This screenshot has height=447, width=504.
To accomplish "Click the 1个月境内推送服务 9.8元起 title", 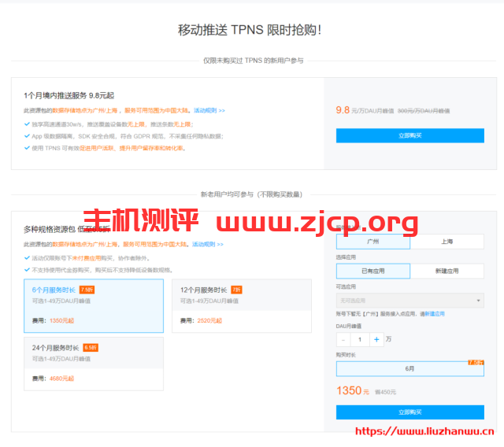I will pyautogui.click(x=69, y=95).
